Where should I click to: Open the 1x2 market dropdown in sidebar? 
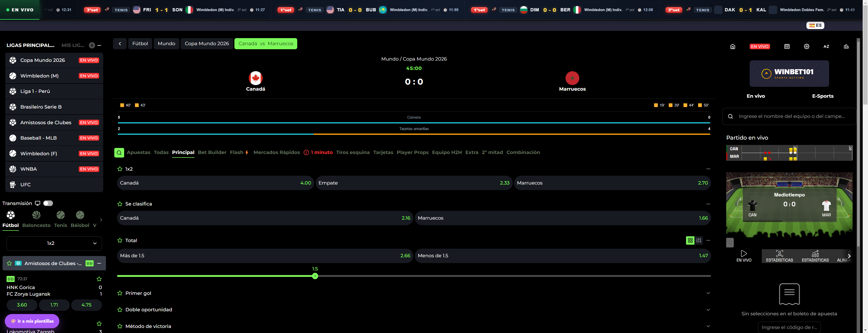54,243
